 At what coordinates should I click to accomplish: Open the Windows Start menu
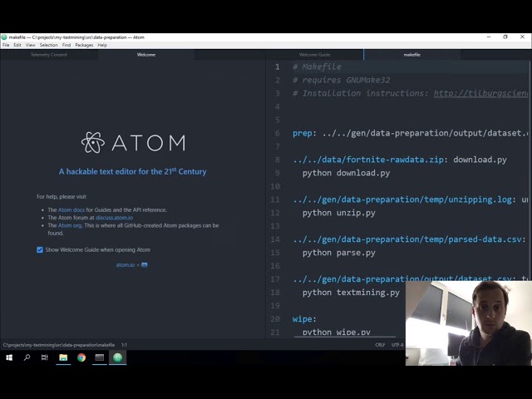point(9,357)
